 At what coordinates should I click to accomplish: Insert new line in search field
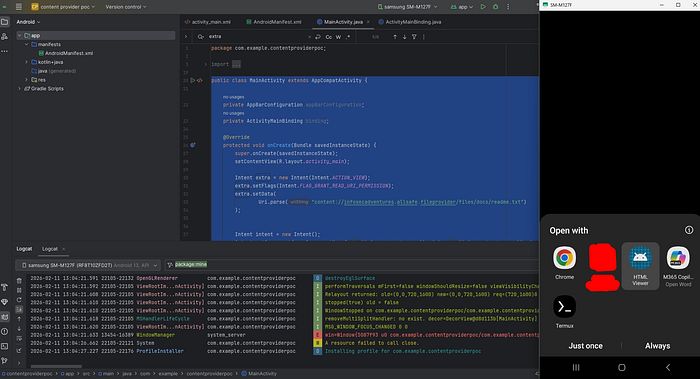click(x=318, y=37)
